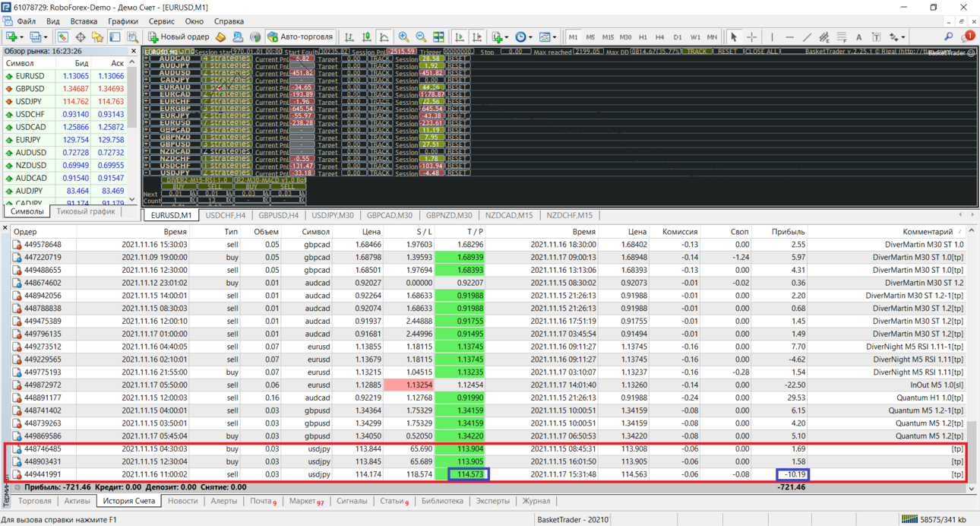
Task: Switch to the USDCHF,H4 chart tab
Action: (x=225, y=215)
